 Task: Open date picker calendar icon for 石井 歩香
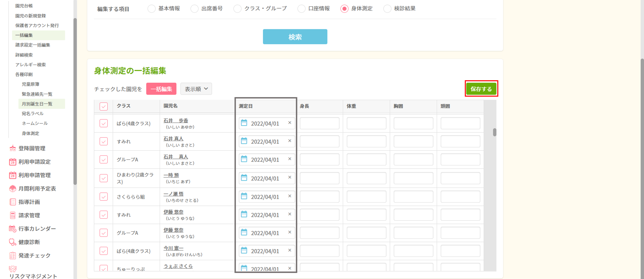[244, 123]
